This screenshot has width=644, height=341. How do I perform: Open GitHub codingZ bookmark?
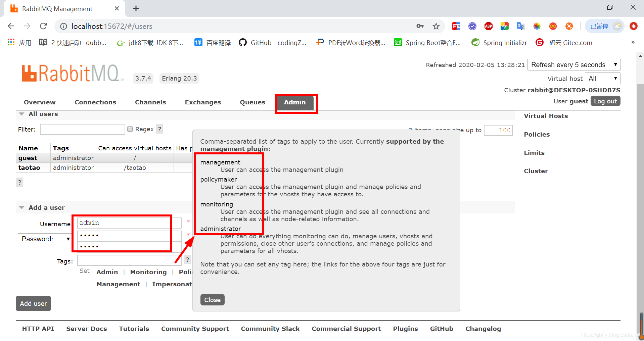click(272, 43)
